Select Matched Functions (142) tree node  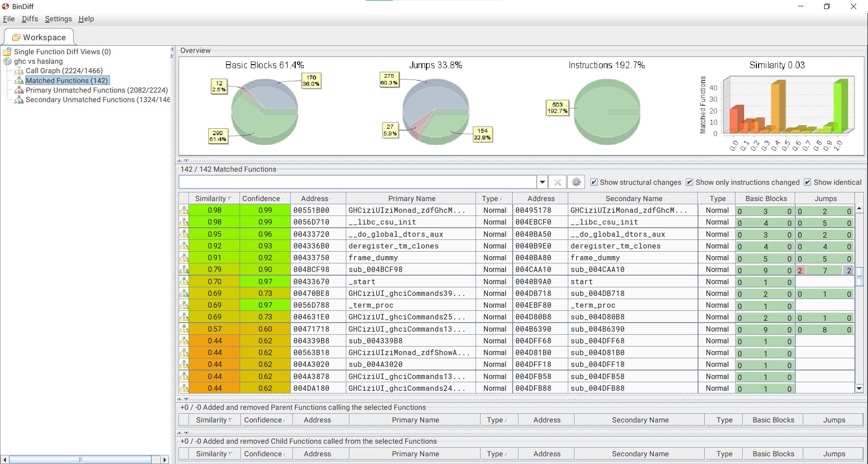[x=67, y=80]
